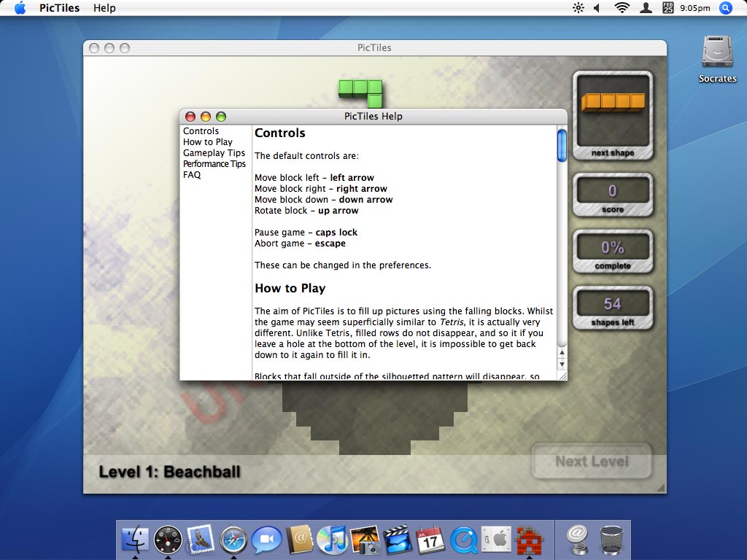Click the PicTiles game window title bar
Image resolution: width=747 pixels, height=560 pixels.
coord(374,47)
